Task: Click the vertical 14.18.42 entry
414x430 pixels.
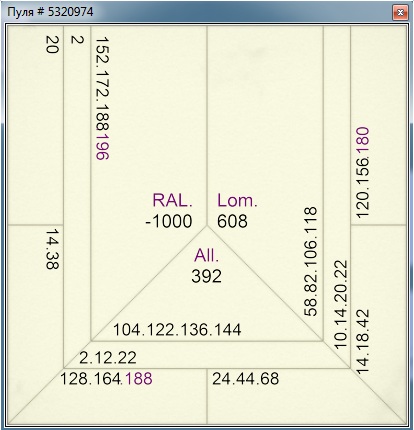Action: click(x=363, y=342)
